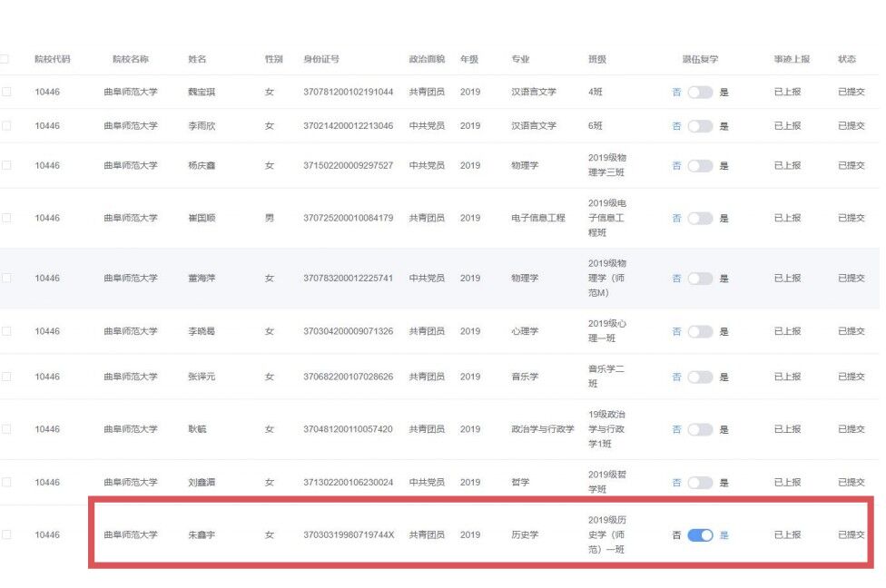Click ID number 370781200102191044
Viewport: 886px width, 588px height.
(349, 93)
